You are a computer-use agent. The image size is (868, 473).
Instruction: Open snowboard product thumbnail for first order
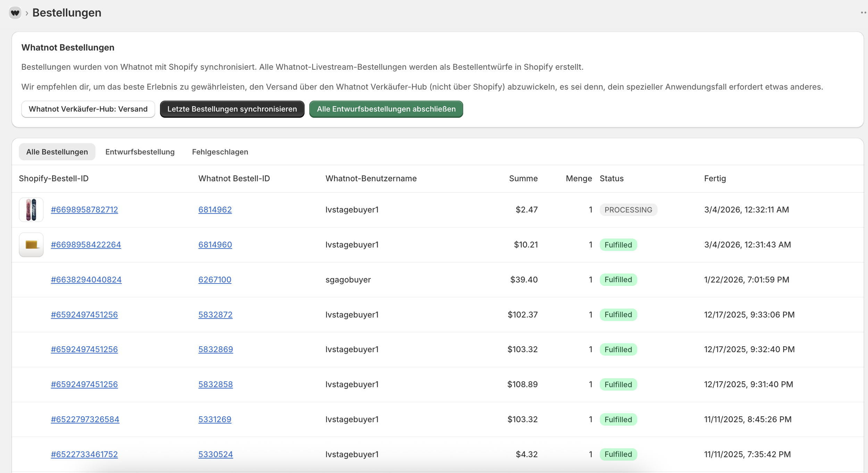(x=31, y=210)
